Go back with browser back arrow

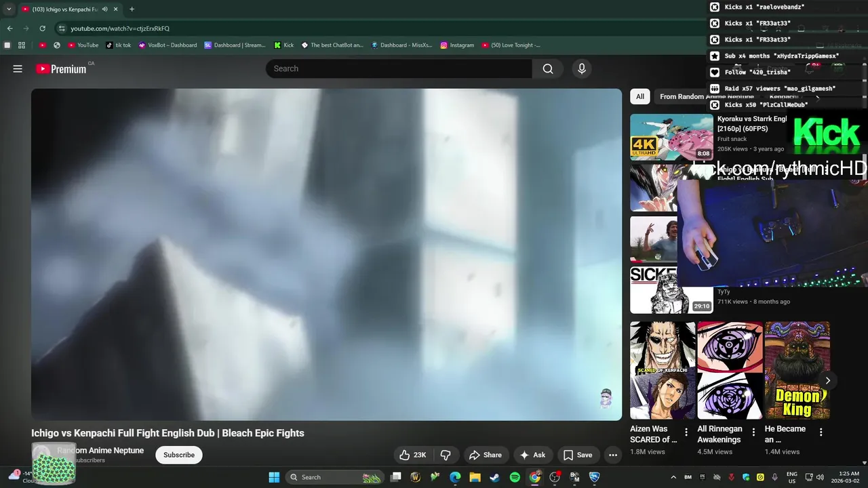[9, 28]
